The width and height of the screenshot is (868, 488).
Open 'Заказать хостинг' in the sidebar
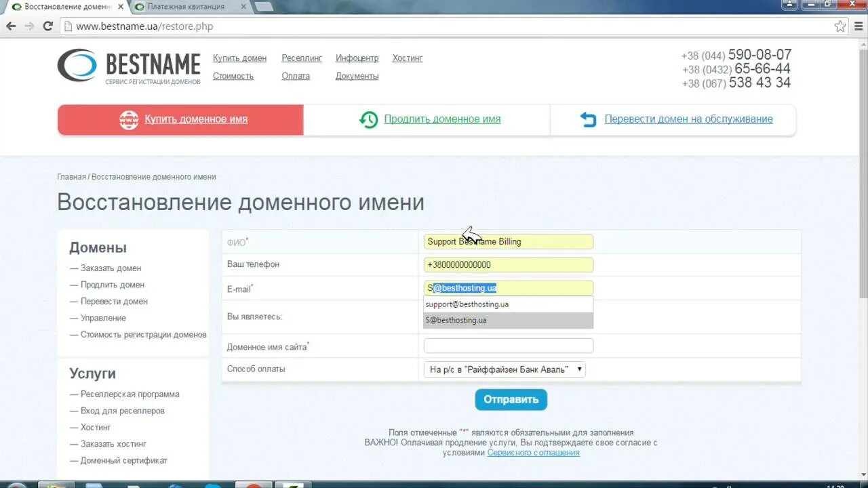pos(113,444)
